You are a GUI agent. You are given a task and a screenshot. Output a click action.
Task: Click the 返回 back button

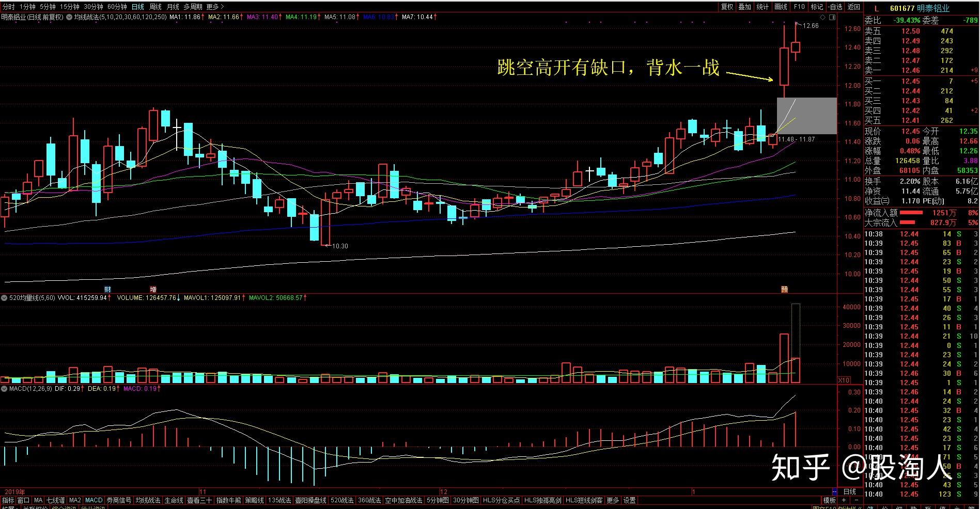(x=854, y=7)
